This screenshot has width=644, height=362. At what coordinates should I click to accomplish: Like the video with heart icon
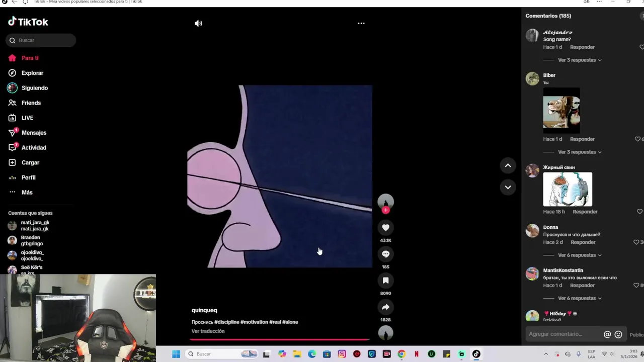point(386,228)
